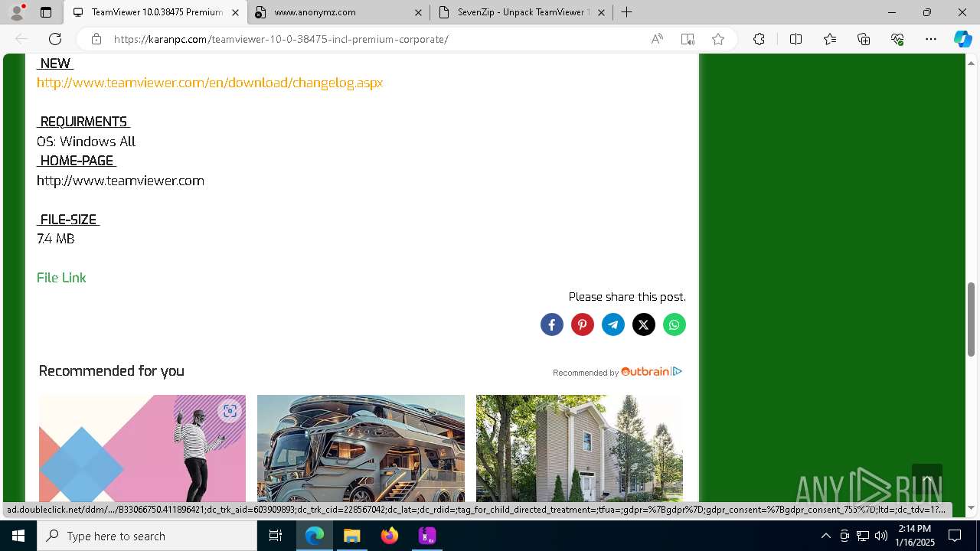Click the Outbrain AdChoices icon

(678, 372)
